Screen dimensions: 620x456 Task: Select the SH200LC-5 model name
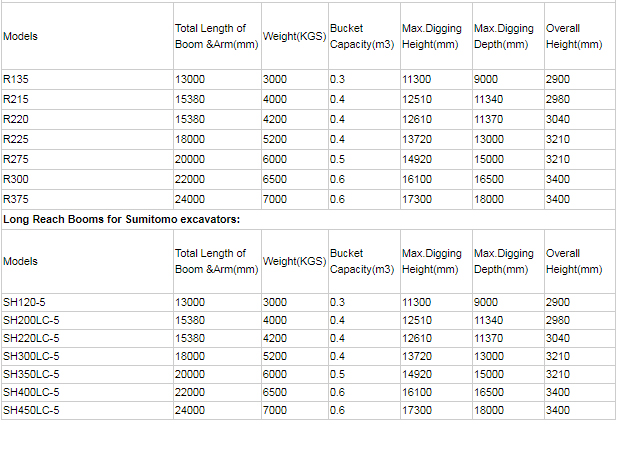point(31,320)
